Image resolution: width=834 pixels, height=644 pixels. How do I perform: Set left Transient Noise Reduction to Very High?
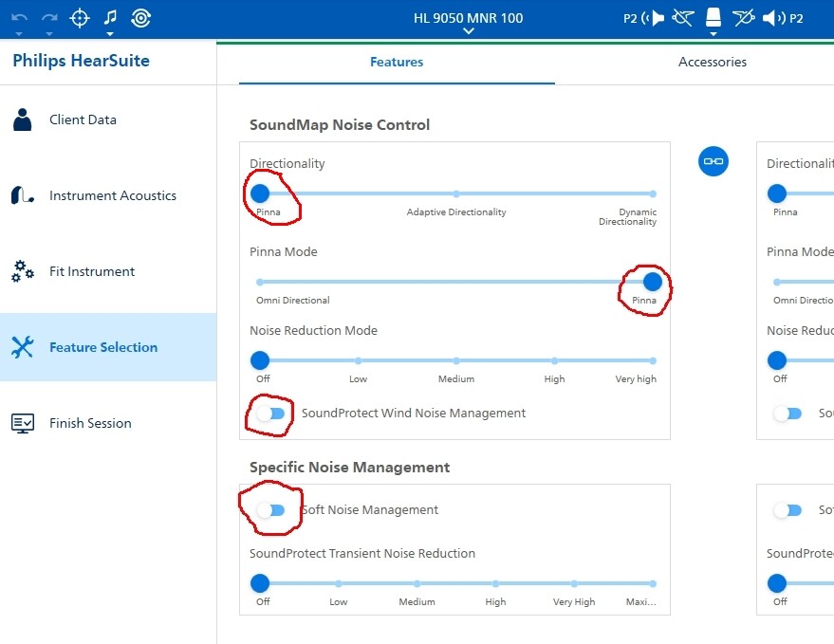pyautogui.click(x=574, y=583)
